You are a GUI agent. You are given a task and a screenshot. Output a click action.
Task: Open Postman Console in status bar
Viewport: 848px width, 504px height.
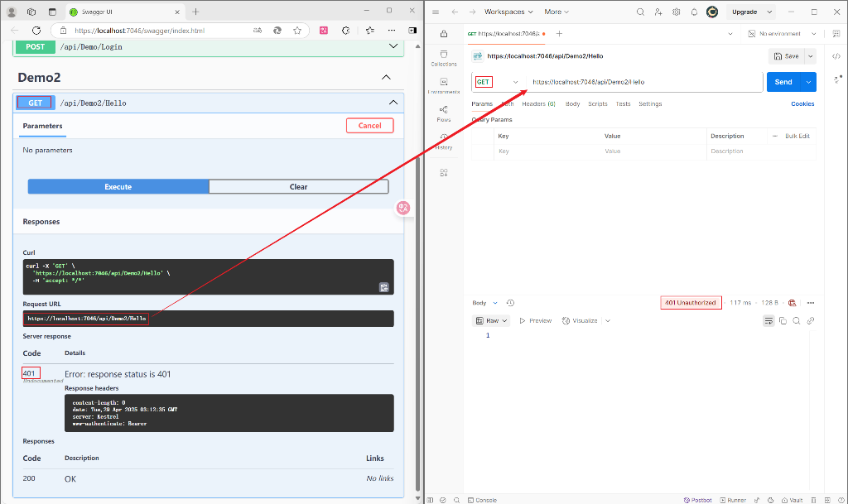(482, 500)
